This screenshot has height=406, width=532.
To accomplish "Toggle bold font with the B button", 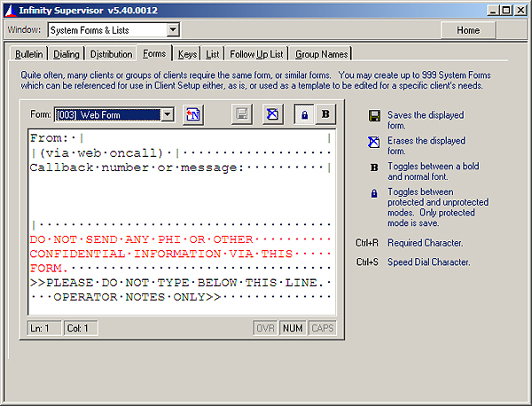I will pyautogui.click(x=325, y=114).
